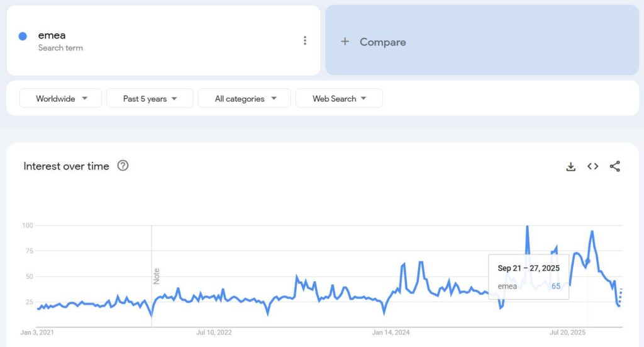644x347 pixels.
Task: Click the blue emea color dot
Action: click(x=23, y=36)
